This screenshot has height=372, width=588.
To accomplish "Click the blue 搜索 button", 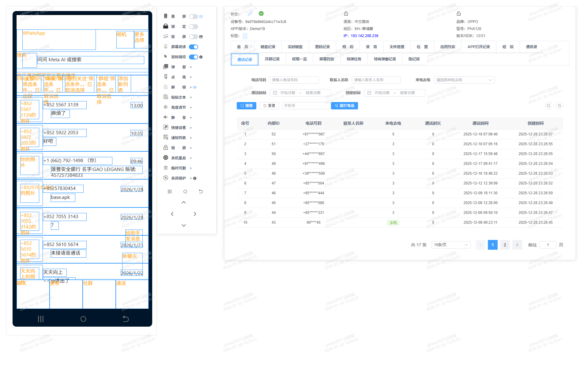I will pos(247,106).
